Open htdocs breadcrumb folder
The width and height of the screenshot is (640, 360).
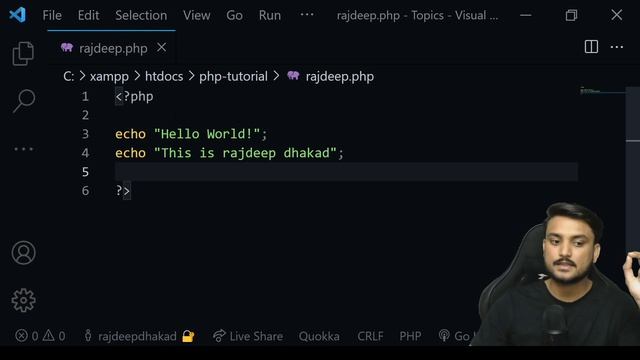(x=164, y=76)
